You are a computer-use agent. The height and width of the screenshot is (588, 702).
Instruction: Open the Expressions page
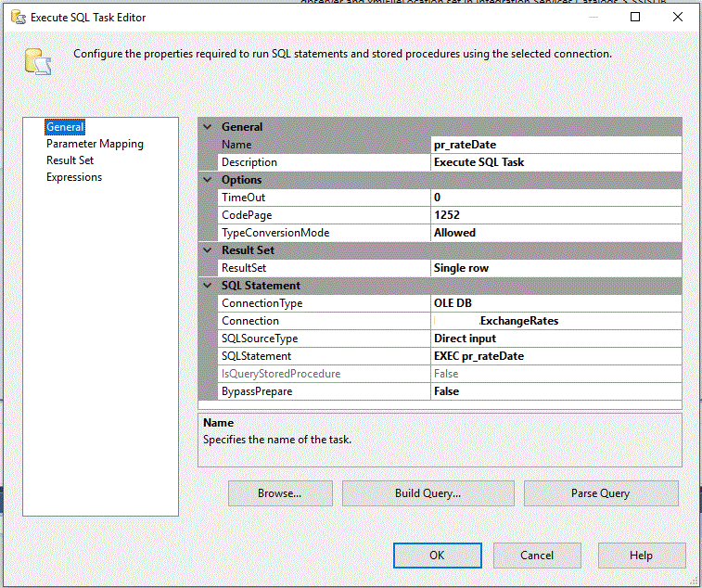pyautogui.click(x=74, y=177)
